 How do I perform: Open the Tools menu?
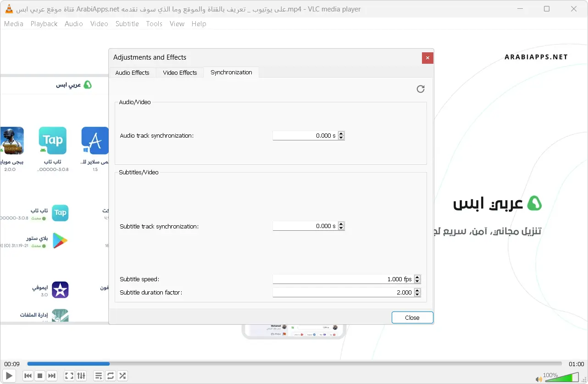coord(154,24)
